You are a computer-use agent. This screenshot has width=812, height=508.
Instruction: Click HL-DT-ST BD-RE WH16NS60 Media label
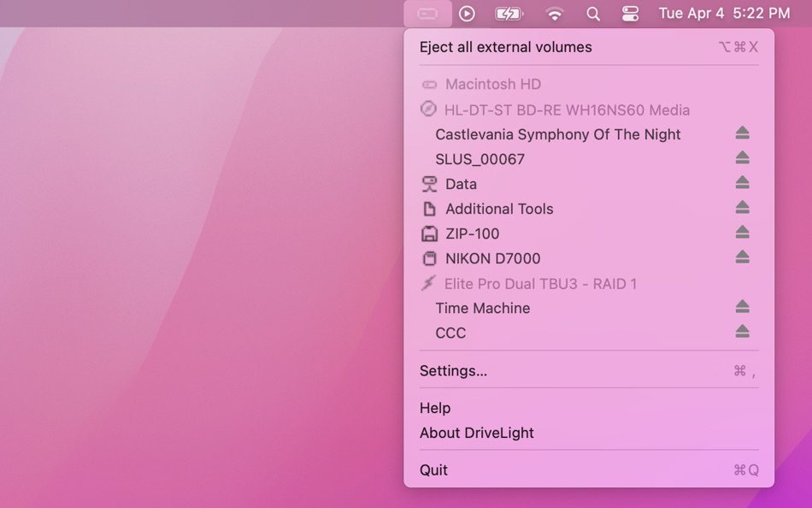pyautogui.click(x=567, y=110)
